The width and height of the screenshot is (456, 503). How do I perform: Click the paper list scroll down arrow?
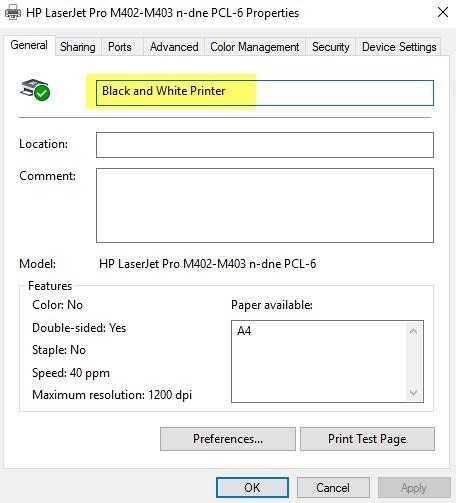(x=413, y=392)
